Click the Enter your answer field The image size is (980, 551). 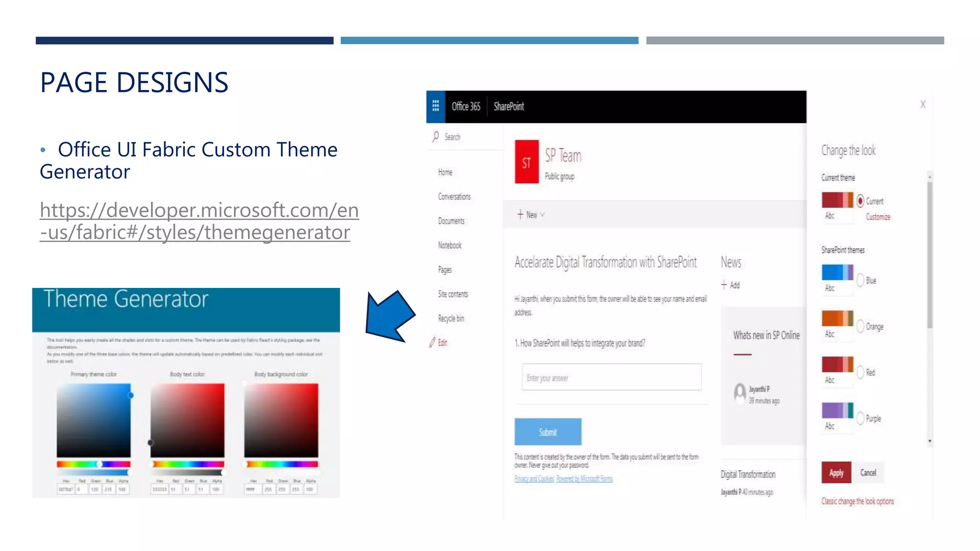tap(612, 377)
